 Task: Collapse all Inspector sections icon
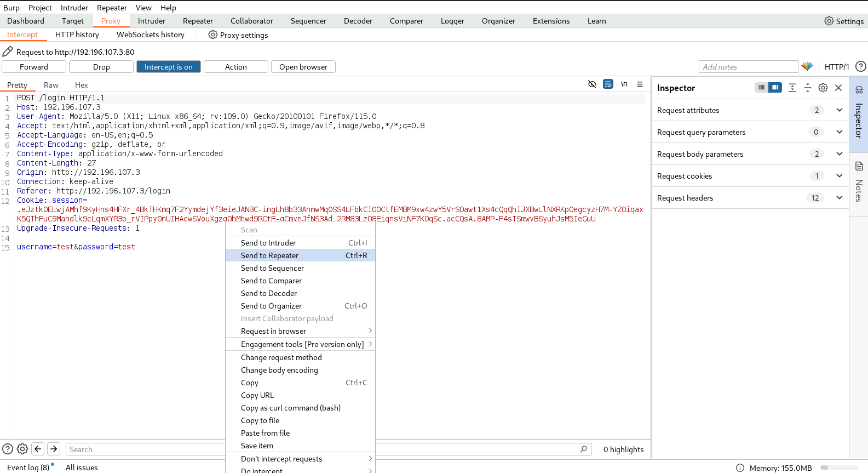click(x=808, y=88)
